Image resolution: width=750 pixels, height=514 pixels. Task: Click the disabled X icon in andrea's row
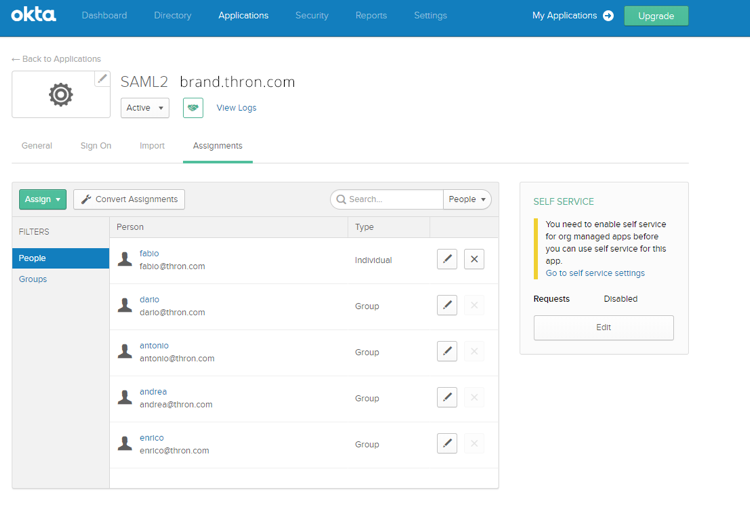click(x=474, y=397)
